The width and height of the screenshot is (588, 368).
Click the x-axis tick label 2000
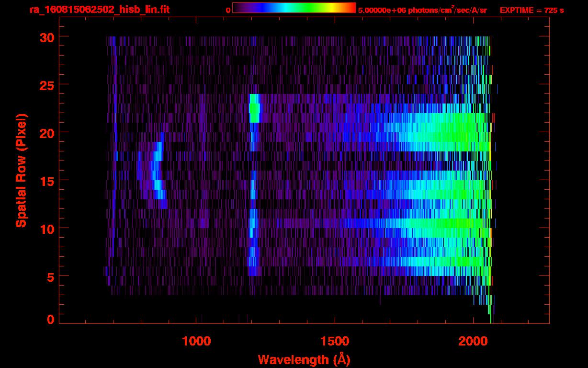pos(474,341)
